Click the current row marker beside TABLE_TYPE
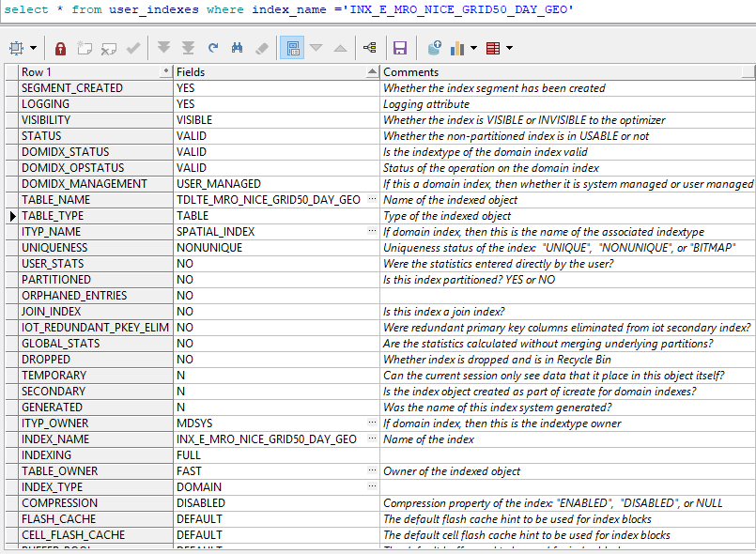Screen dimensions: 756x554 tap(12, 216)
